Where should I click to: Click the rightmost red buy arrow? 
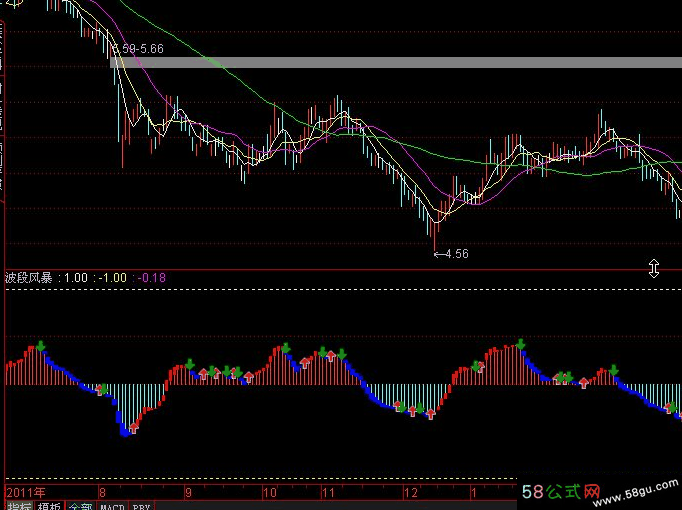pyautogui.click(x=667, y=406)
